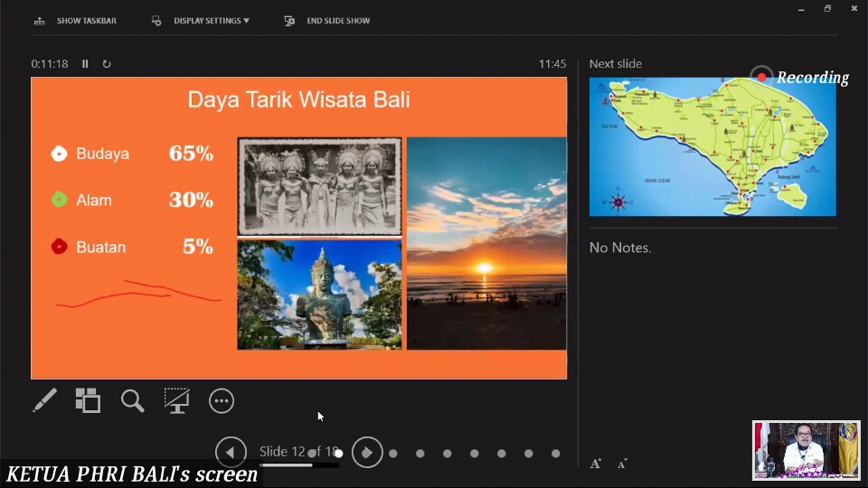Click the 30% value on slide
Image resolution: width=868 pixels, height=488 pixels.
191,200
